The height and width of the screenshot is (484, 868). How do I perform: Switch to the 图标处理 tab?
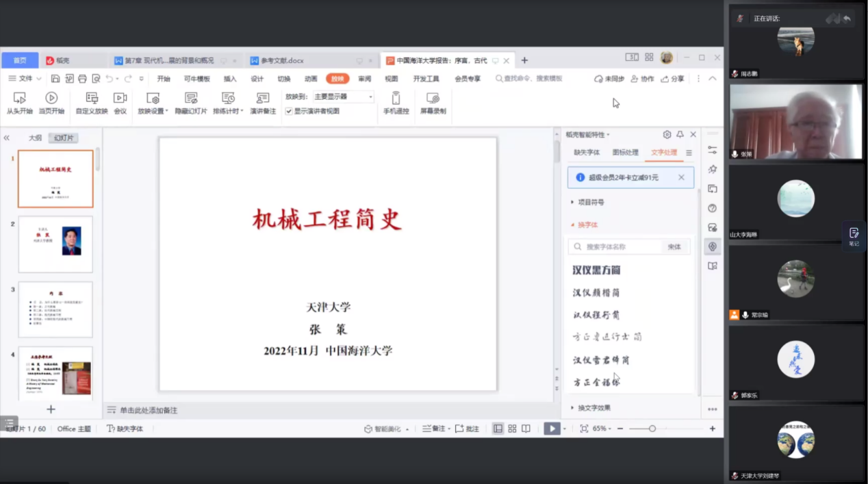coord(625,153)
